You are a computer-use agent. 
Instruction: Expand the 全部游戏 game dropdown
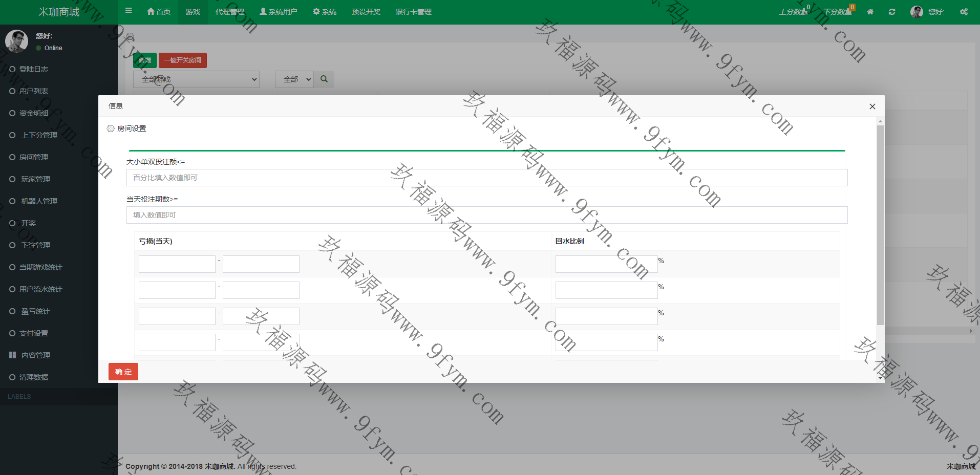click(x=196, y=79)
